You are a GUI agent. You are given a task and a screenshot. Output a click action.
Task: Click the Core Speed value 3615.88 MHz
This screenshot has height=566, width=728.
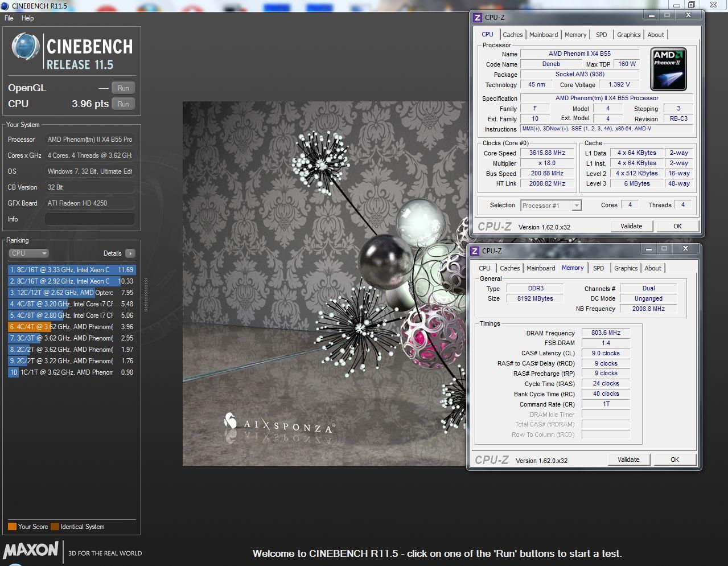[548, 153]
